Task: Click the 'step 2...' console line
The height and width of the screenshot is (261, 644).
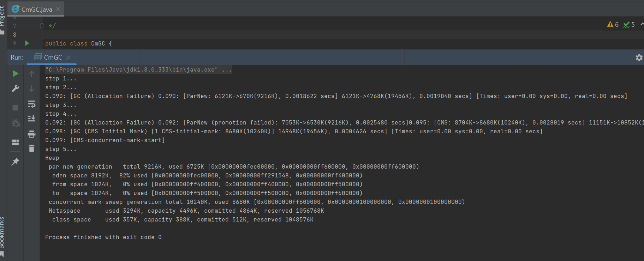Action: click(61, 87)
